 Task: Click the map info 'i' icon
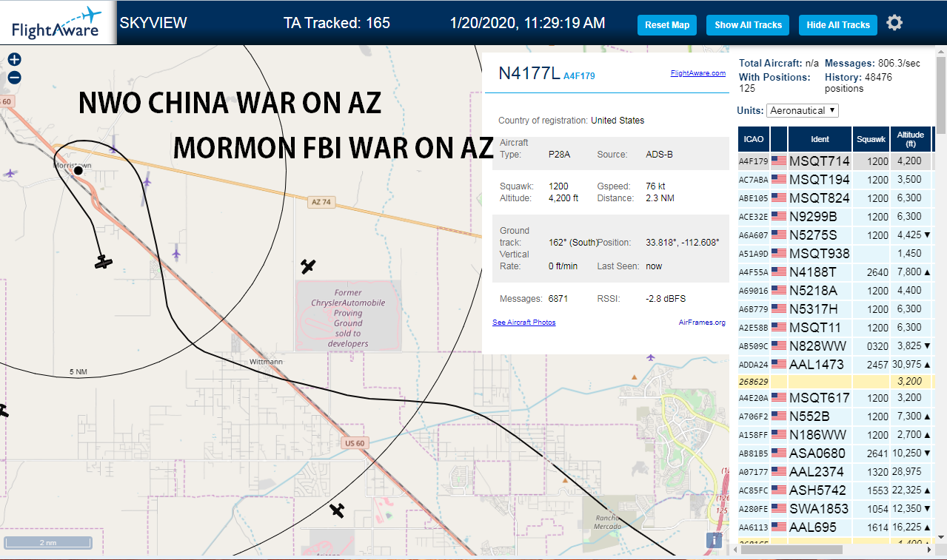714,540
